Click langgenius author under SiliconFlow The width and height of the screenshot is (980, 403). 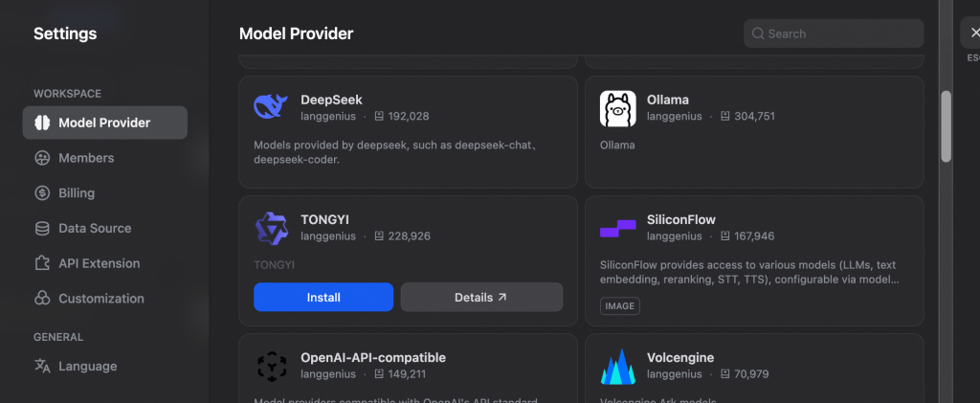[675, 236]
